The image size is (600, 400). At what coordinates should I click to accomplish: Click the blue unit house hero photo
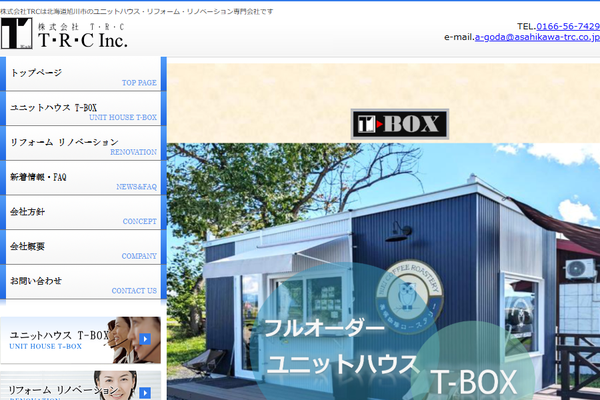pos(383,271)
